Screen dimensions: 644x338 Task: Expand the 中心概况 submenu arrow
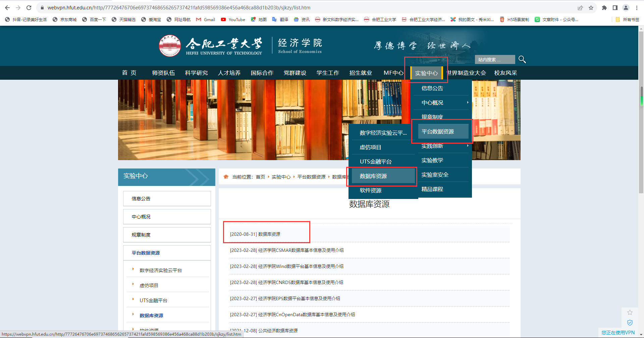(x=468, y=103)
